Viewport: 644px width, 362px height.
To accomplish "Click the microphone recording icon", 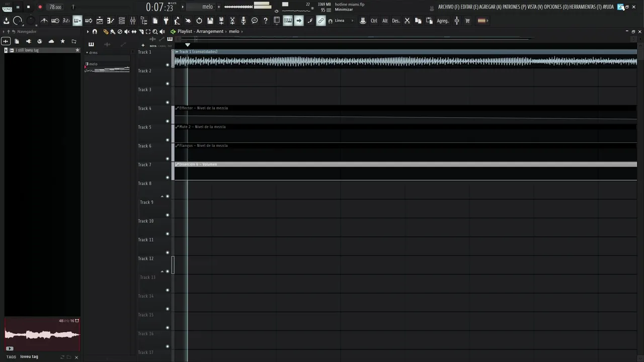I will coord(244,21).
